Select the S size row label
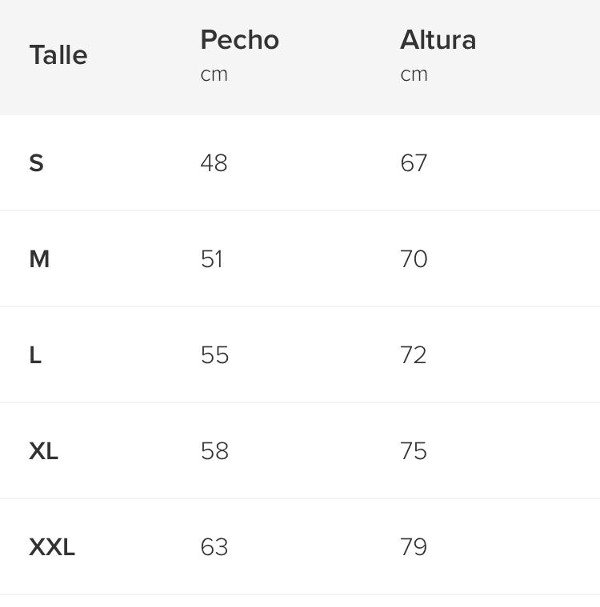600x607 pixels. tap(36, 163)
